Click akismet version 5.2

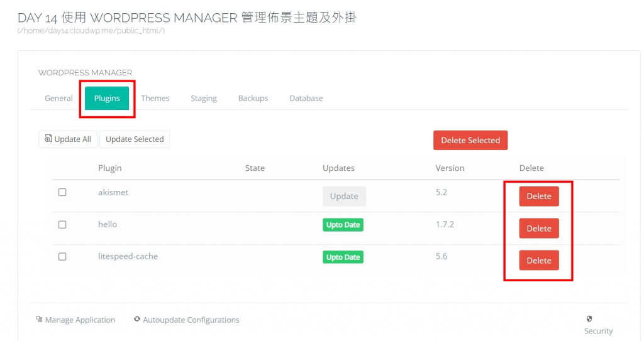(441, 192)
